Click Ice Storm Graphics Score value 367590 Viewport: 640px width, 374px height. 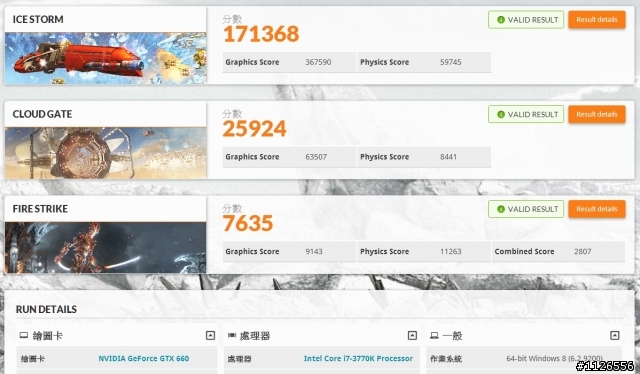(318, 62)
